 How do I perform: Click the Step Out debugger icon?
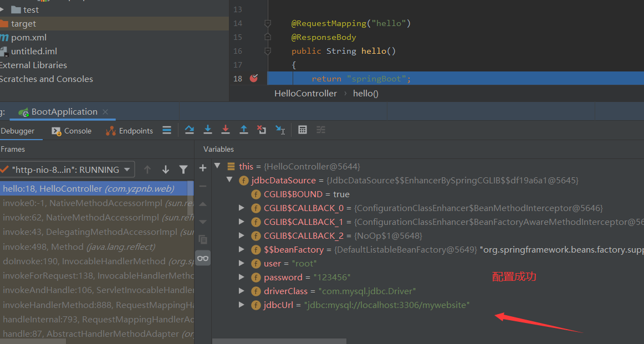(x=243, y=130)
